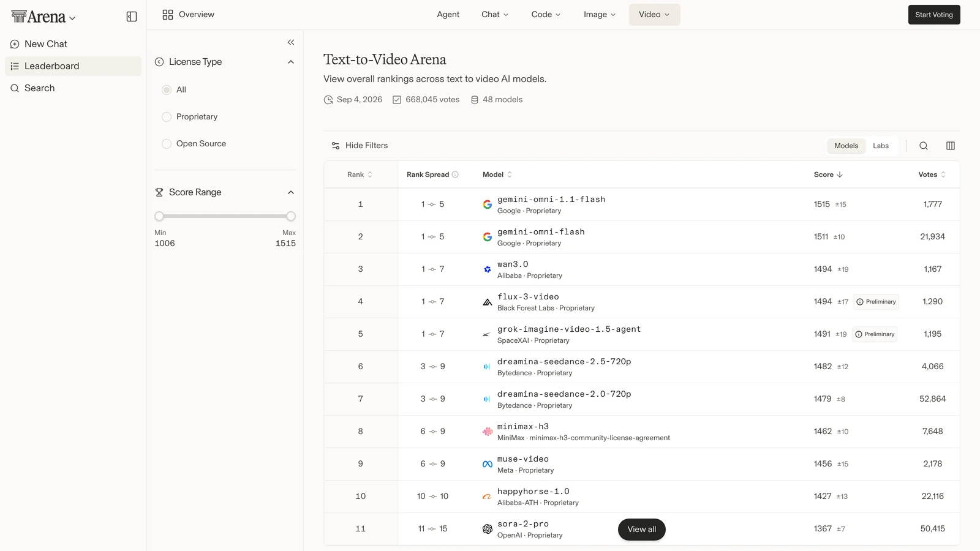980x551 pixels.
Task: Go to the Overview page
Action: 189,15
